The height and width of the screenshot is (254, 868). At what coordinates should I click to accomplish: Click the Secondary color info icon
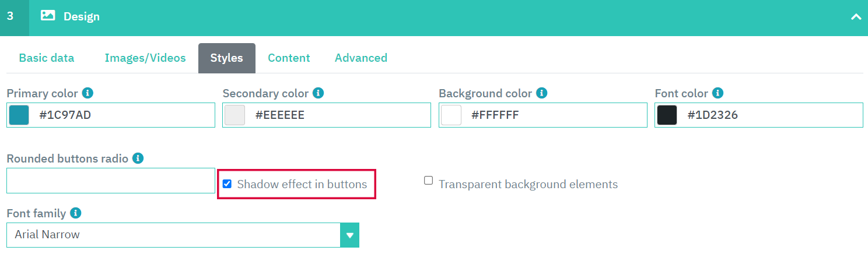(x=318, y=93)
